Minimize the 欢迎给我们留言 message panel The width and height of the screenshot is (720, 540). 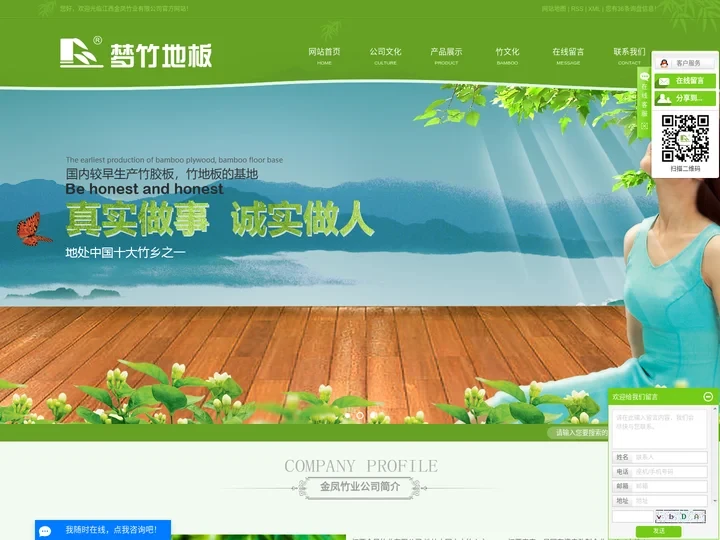tap(708, 396)
